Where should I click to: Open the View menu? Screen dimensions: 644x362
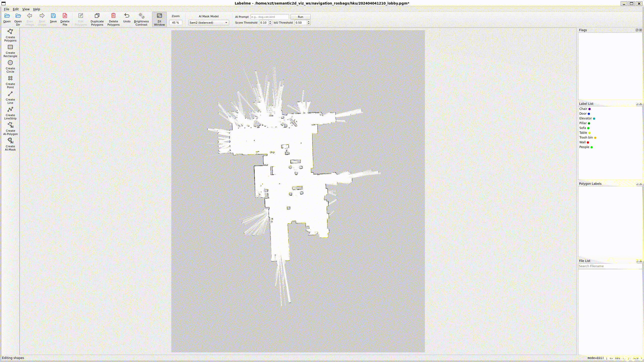coord(26,9)
